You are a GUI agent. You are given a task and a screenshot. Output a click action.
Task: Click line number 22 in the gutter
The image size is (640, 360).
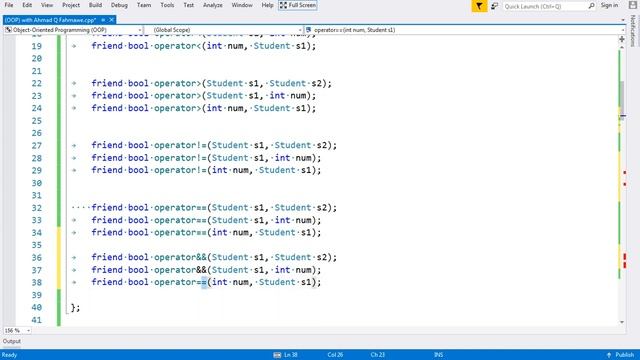pyautogui.click(x=37, y=83)
